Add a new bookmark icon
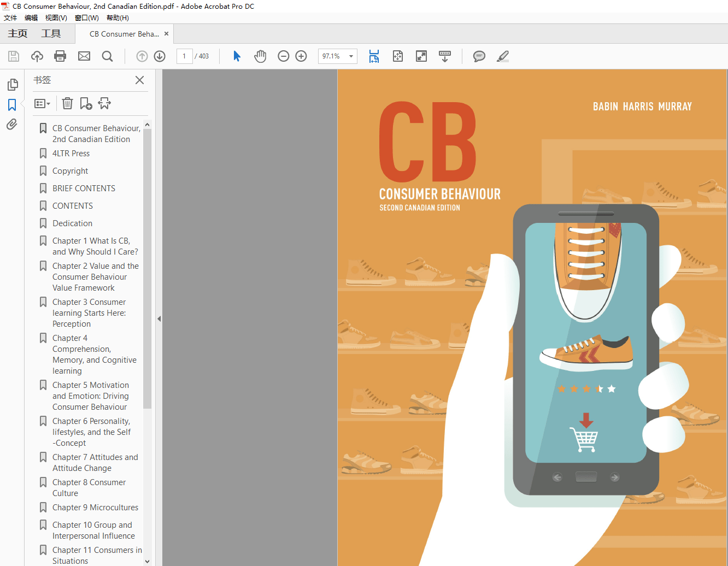The height and width of the screenshot is (566, 728). (86, 103)
